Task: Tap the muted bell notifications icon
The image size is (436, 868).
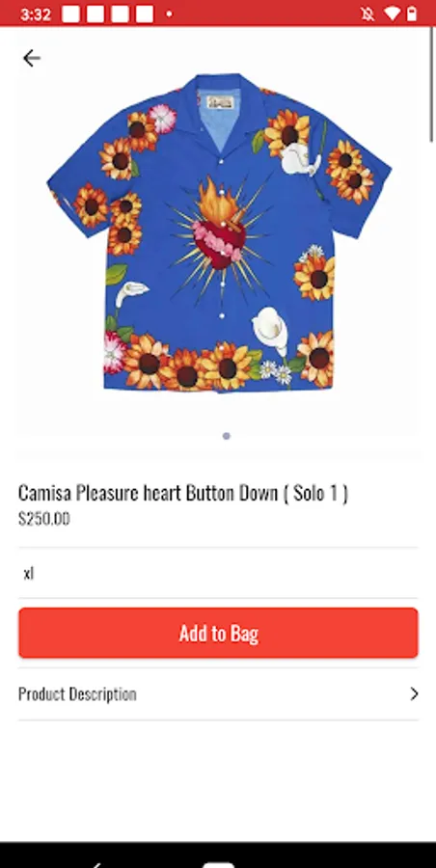Action: click(368, 14)
